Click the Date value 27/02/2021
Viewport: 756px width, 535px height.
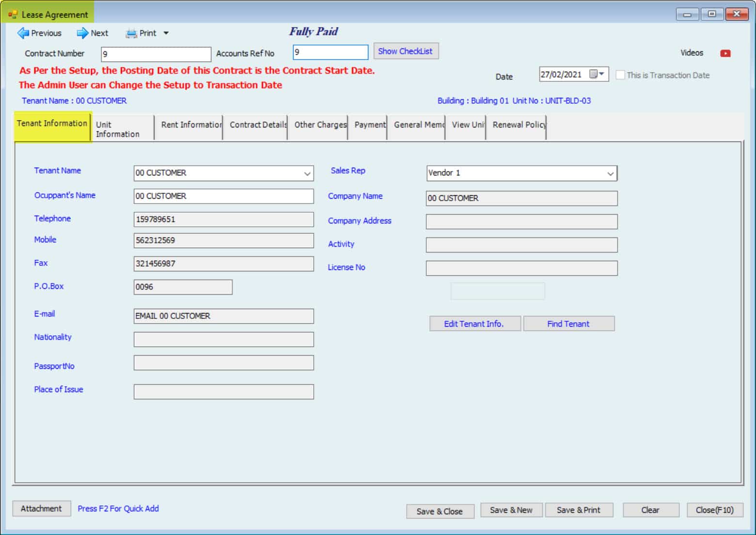click(x=561, y=74)
